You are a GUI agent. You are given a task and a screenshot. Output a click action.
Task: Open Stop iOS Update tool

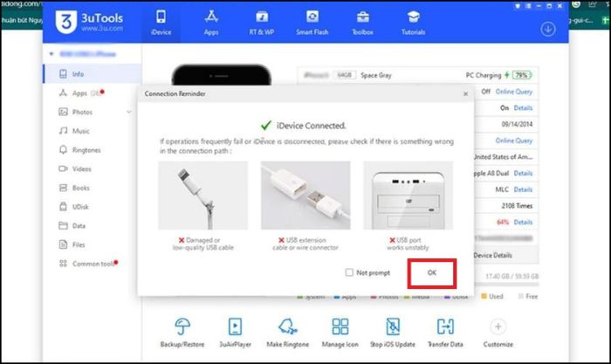[393, 333]
